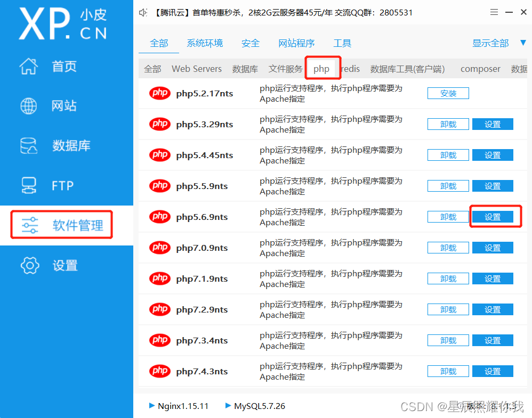Click the php5.4.45nts php logo icon
Viewport: 532px width, 418px height.
point(160,155)
